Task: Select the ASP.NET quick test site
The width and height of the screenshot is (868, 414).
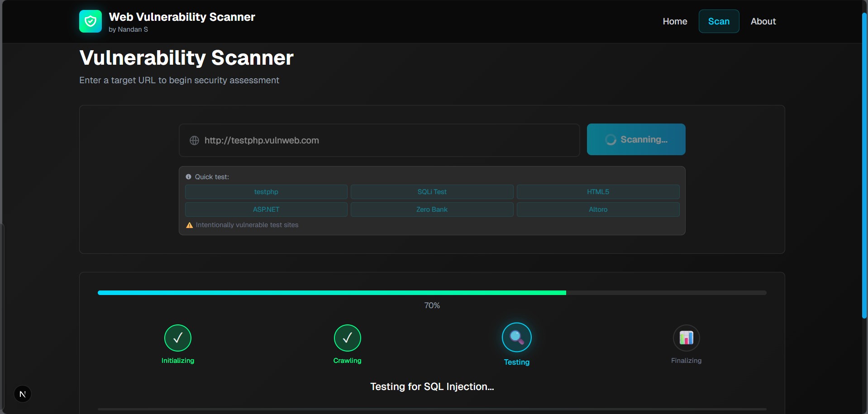Action: (266, 209)
